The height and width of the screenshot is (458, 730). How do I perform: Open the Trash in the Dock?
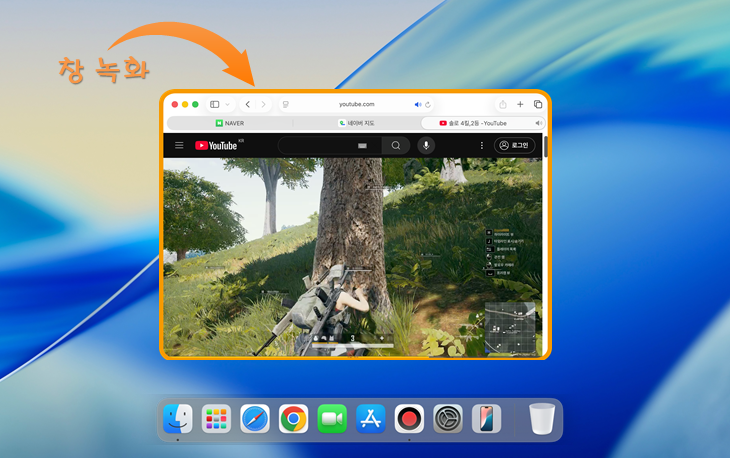(542, 419)
